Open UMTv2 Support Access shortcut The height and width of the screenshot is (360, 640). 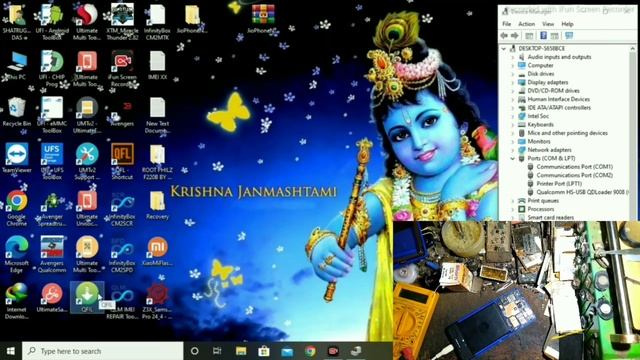pos(87,162)
